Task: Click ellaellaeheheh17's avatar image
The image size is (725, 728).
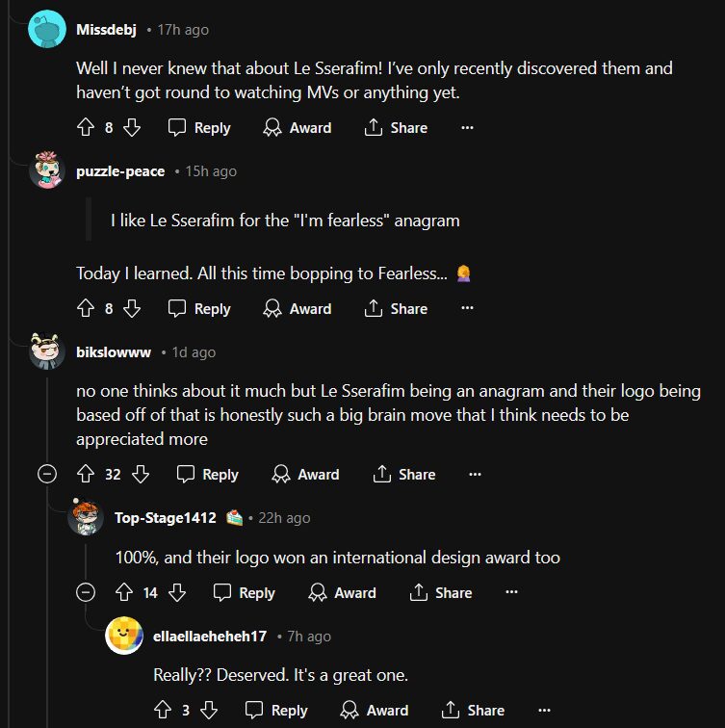Action: point(124,636)
